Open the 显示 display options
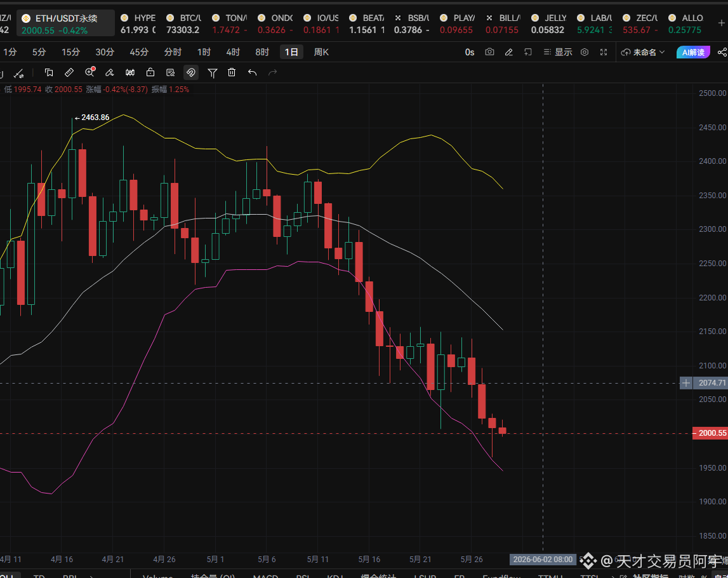The height and width of the screenshot is (578, 728). [x=558, y=52]
